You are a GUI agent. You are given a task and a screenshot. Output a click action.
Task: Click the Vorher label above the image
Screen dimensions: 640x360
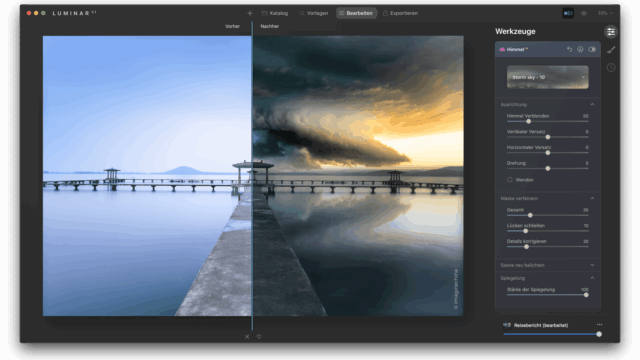[x=232, y=26]
